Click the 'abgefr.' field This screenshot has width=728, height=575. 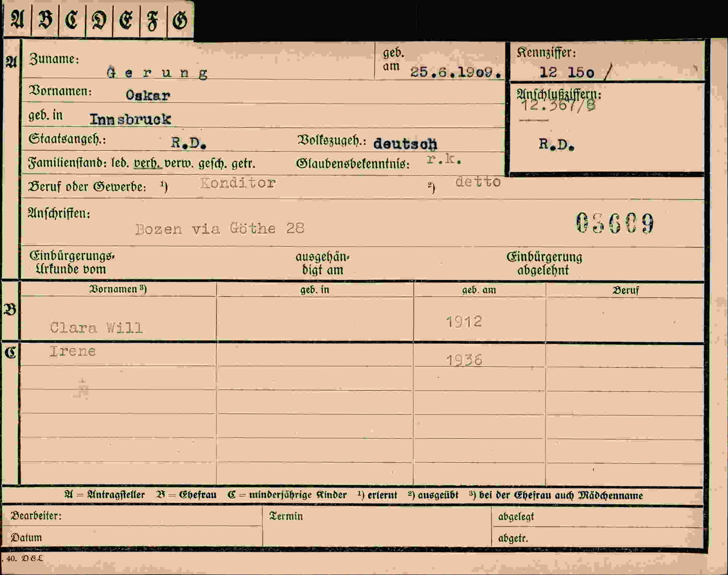(597, 538)
